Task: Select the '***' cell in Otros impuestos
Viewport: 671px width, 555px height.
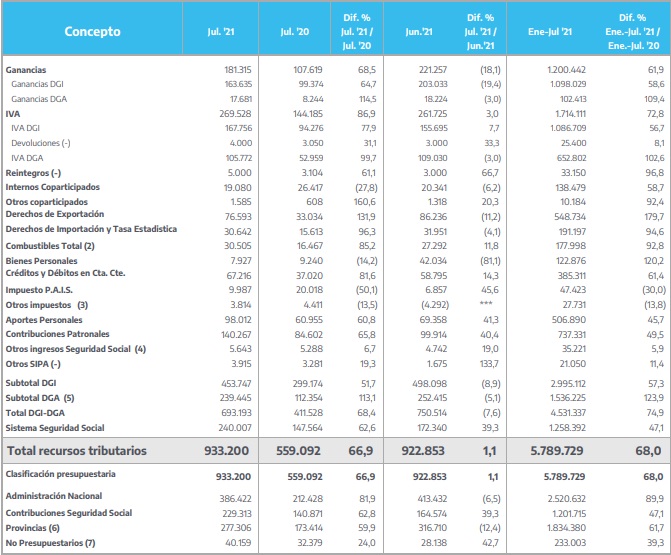Action: [486, 303]
